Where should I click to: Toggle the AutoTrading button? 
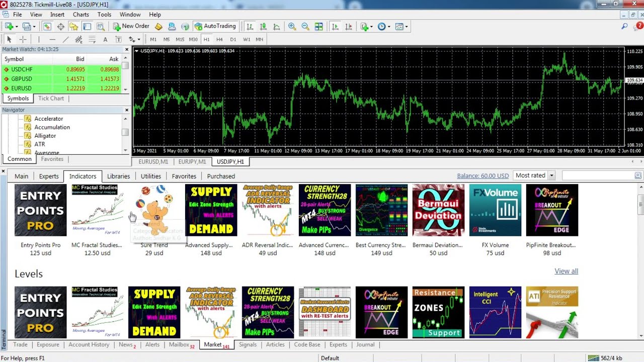coord(215,26)
